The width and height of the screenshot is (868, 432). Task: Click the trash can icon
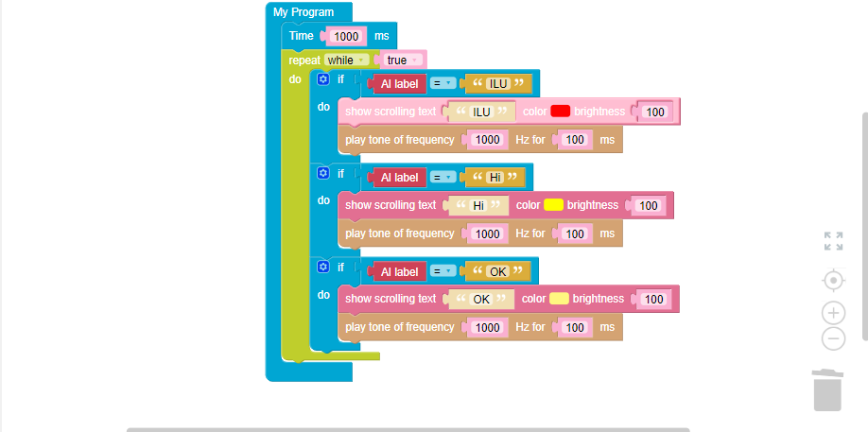click(827, 390)
